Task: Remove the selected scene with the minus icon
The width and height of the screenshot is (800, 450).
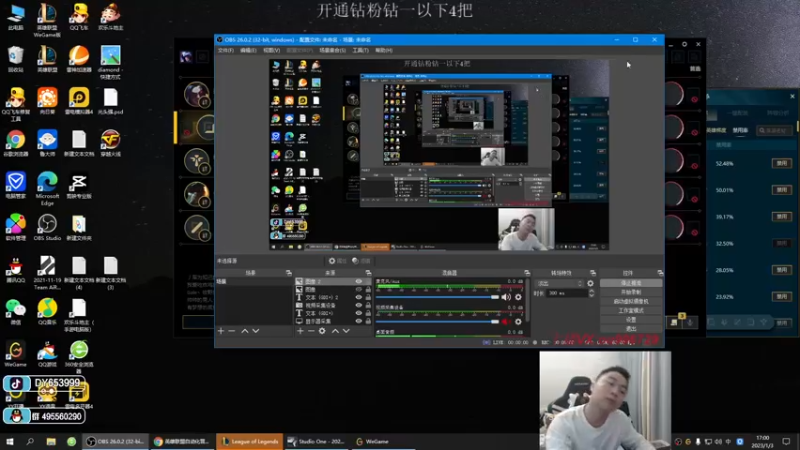Action: click(232, 331)
